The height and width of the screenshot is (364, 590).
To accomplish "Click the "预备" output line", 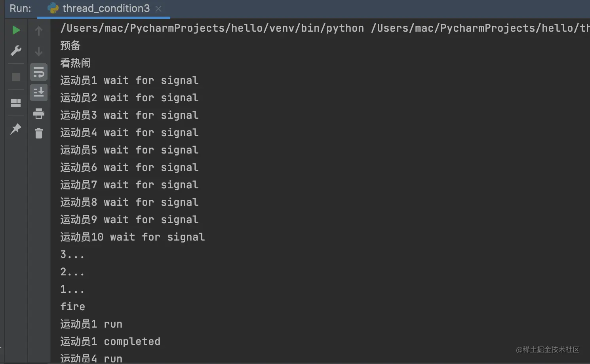I will tap(70, 45).
